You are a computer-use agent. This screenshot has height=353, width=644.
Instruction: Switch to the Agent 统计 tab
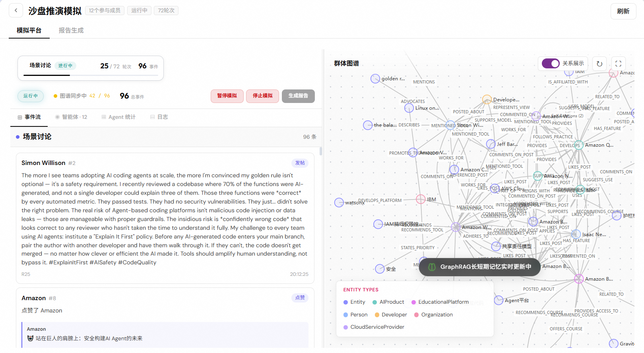tap(118, 117)
